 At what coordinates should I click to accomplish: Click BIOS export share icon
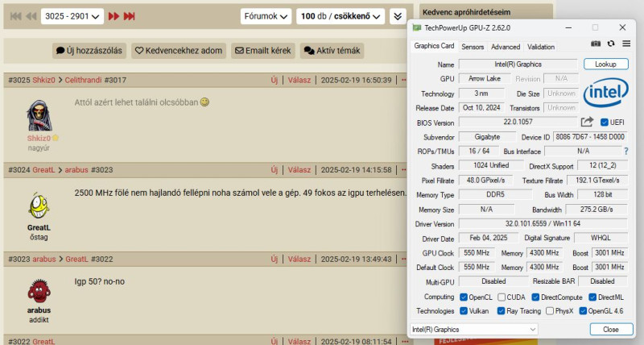(588, 122)
